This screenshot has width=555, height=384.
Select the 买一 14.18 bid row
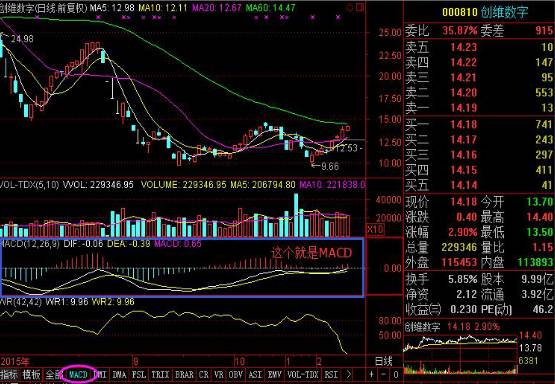pos(479,125)
